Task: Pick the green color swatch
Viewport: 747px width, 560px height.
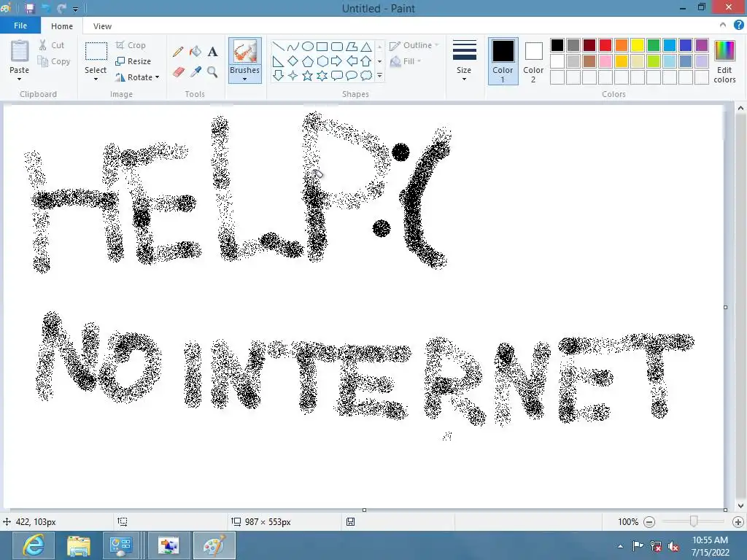Action: (654, 45)
